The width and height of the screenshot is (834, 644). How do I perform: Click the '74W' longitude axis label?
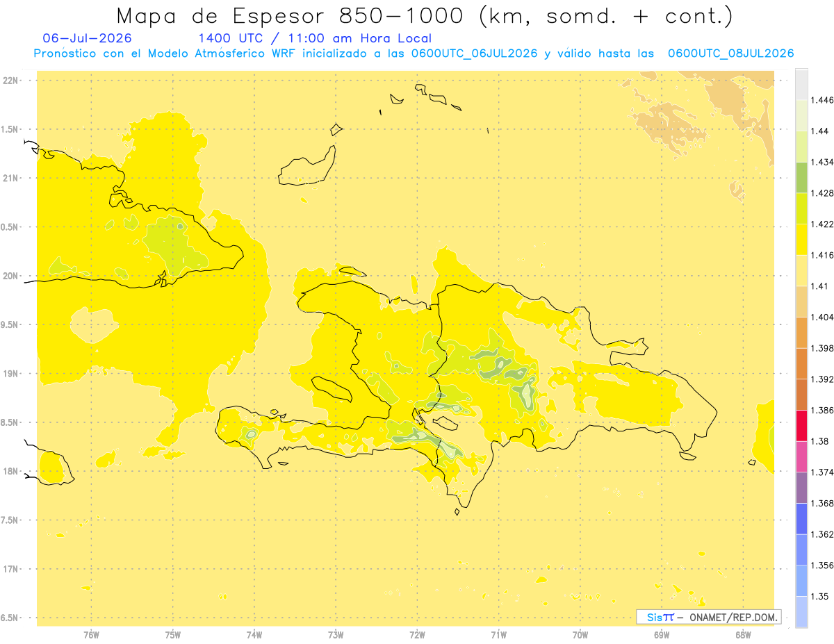tap(254, 634)
